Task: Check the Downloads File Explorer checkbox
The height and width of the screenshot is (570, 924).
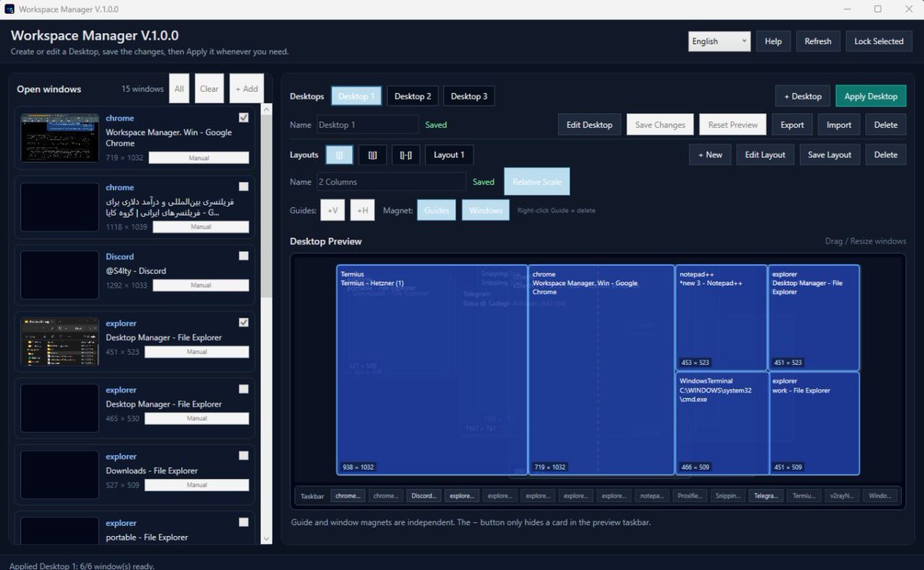Action: (244, 456)
